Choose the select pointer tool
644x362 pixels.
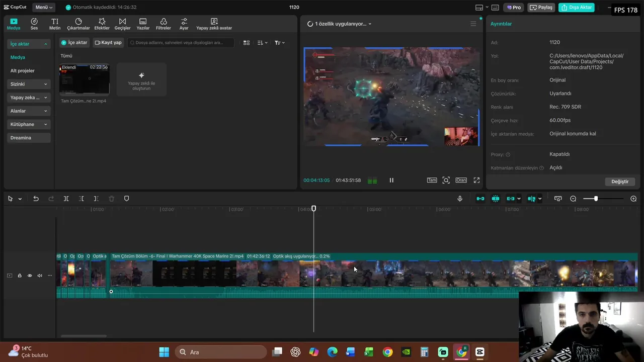click(10, 199)
